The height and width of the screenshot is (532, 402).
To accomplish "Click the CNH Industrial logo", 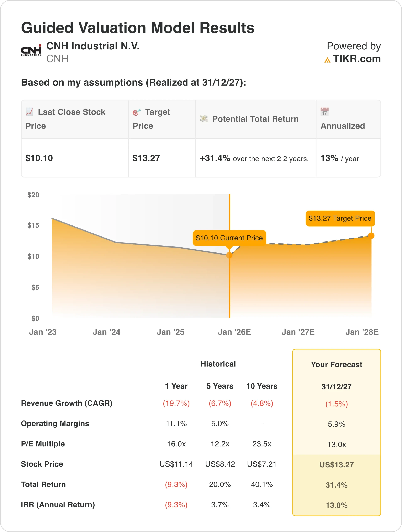I will tap(31, 50).
